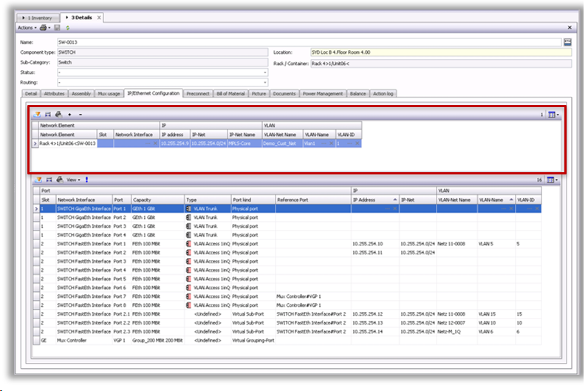Open the Picture tab
This screenshot has width=588, height=391.
pyautogui.click(x=259, y=93)
